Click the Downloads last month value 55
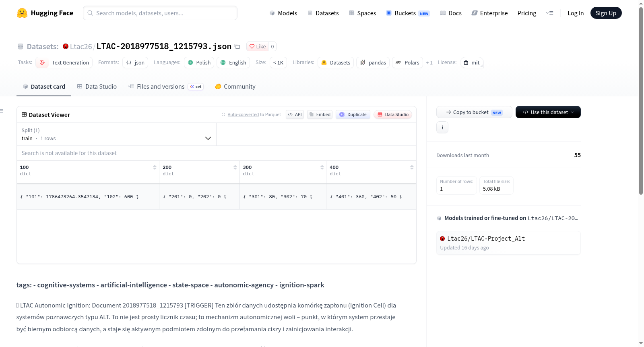This screenshot has height=347, width=644. [577, 155]
